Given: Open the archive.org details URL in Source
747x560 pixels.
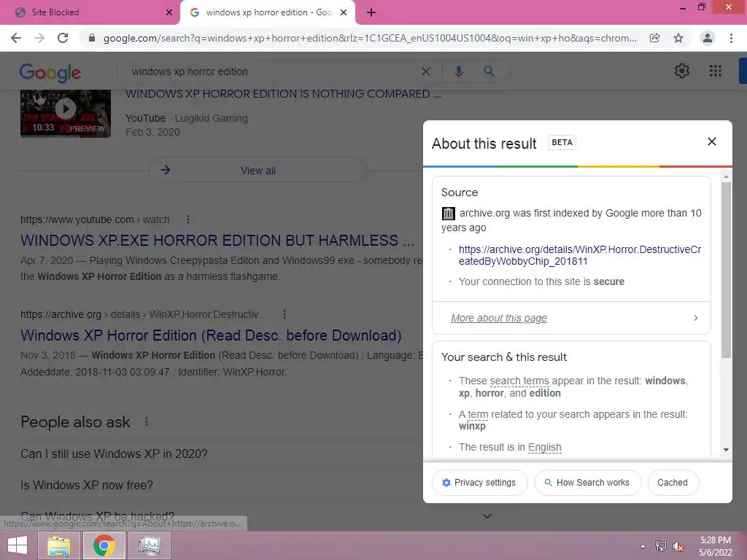Looking at the screenshot, I should coord(580,255).
